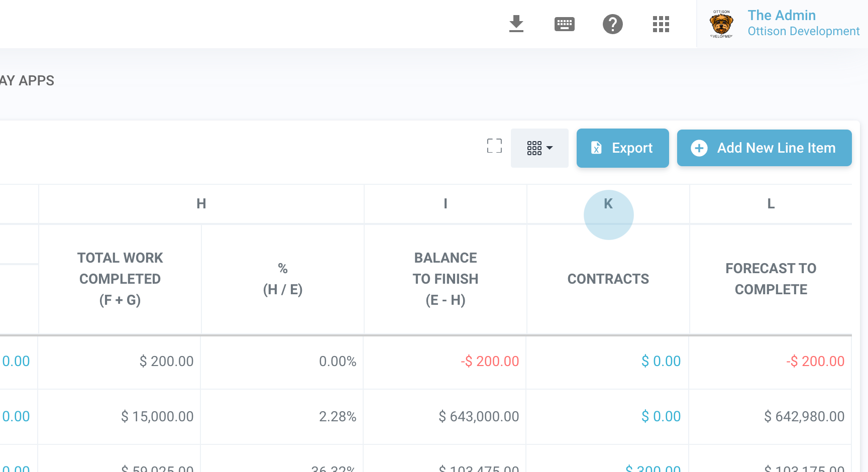This screenshot has width=868, height=472.
Task: Click the Ottison Development logo avatar
Action: [721, 24]
